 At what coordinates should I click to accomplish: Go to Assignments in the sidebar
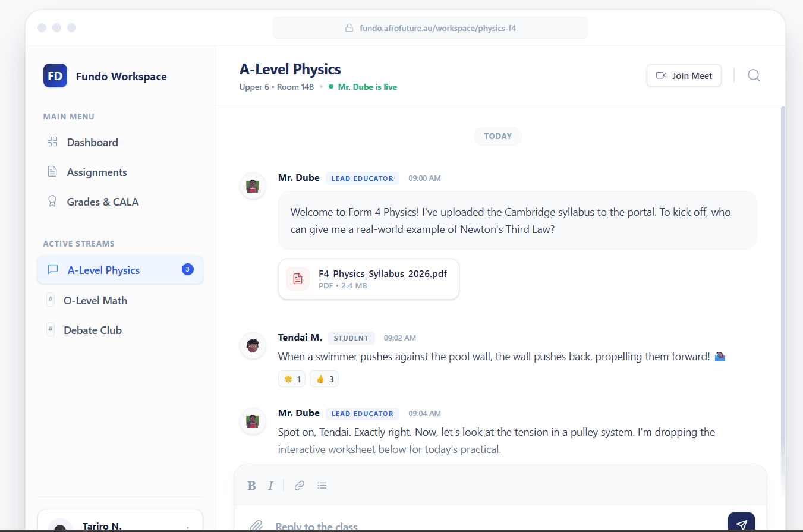(x=97, y=172)
